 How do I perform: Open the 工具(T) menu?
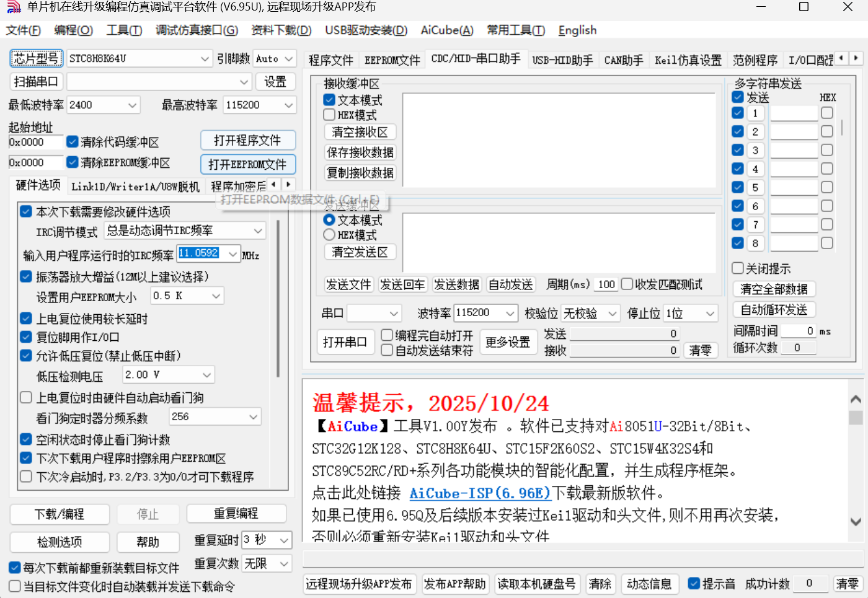123,30
